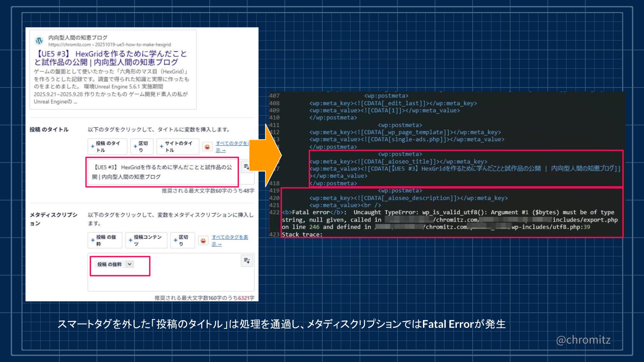Open the emoji picker in the meta description section
644x362 pixels.
[x=203, y=240]
